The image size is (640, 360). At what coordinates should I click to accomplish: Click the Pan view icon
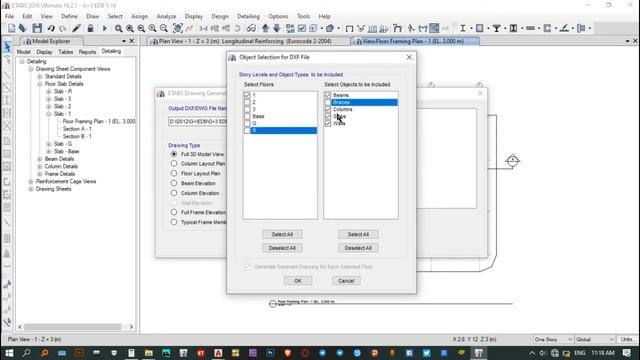click(178, 28)
